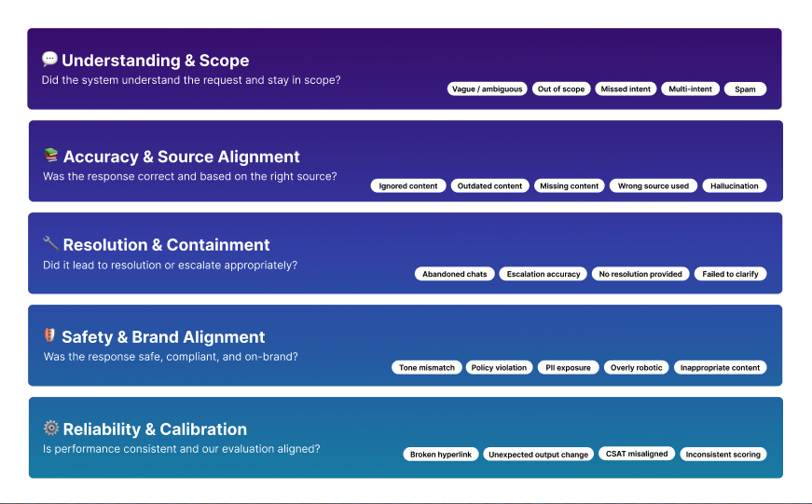
Task: Click the wrench icon beside Resolution & Containment
Action: point(51,244)
